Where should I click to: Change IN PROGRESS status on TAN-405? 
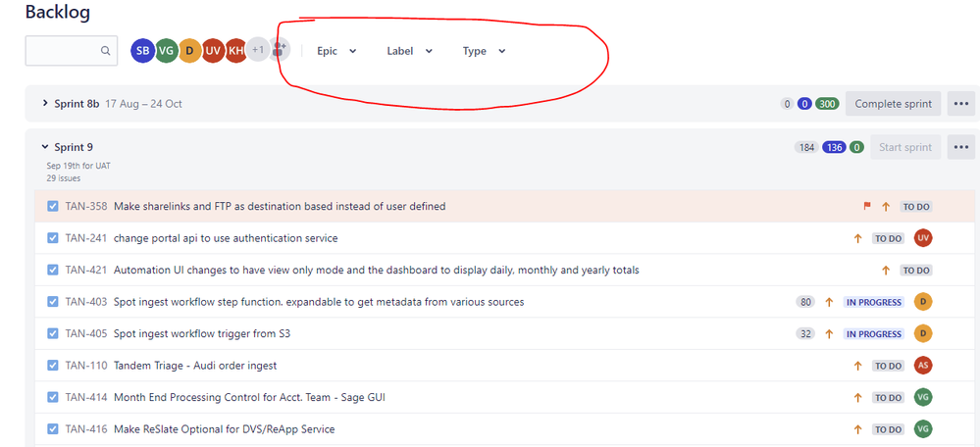(874, 334)
